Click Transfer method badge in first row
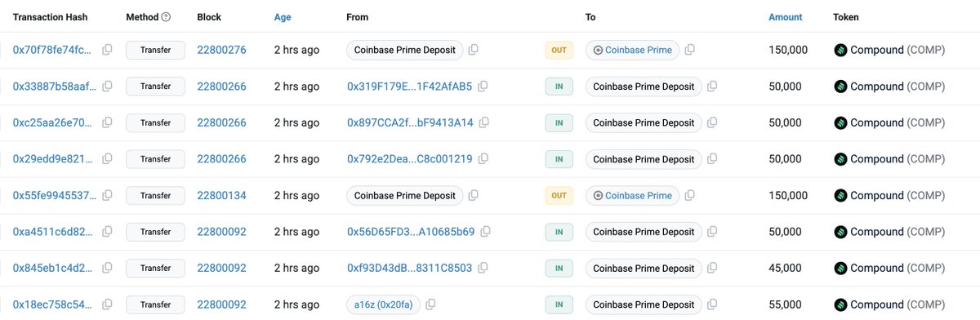The image size is (980, 320). pos(155,50)
